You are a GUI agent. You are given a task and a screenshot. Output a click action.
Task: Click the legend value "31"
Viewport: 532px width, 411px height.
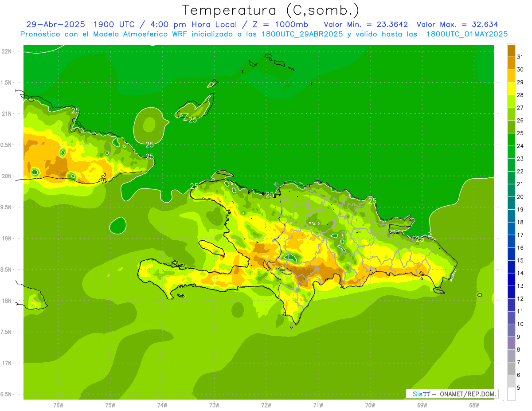520,57
